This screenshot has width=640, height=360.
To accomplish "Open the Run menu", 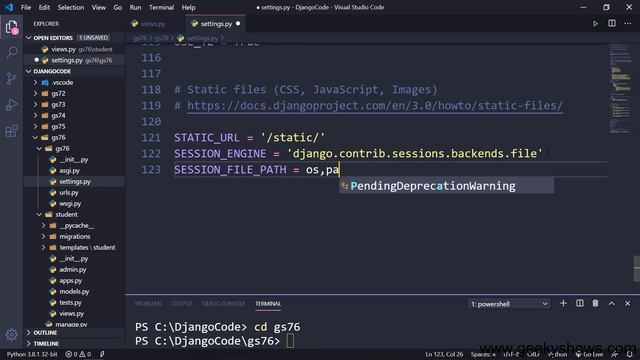I will (x=135, y=7).
